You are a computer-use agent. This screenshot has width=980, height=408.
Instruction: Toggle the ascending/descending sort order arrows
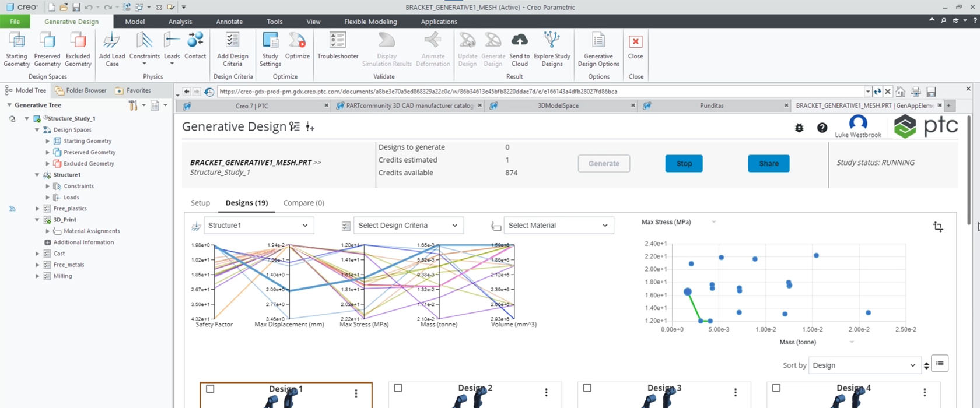926,365
